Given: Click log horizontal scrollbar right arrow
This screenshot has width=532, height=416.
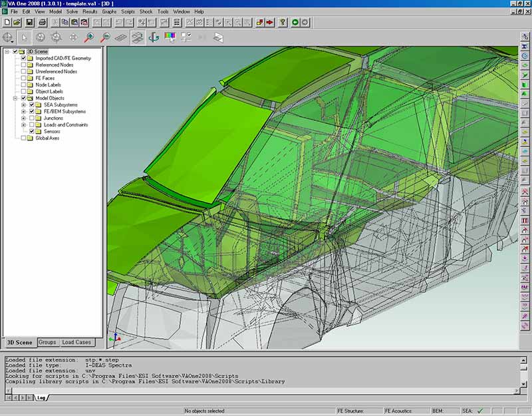Looking at the screenshot, I should (517, 391).
